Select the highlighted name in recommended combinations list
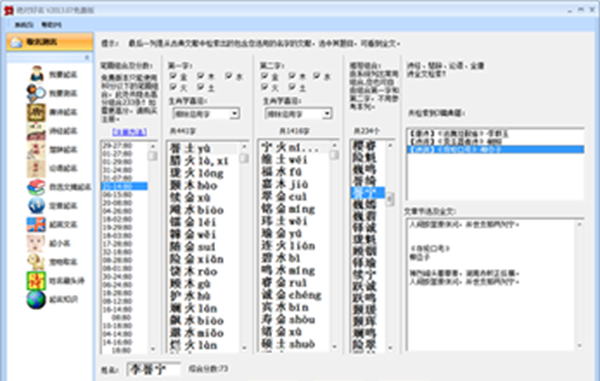600x381 pixels. [x=367, y=192]
